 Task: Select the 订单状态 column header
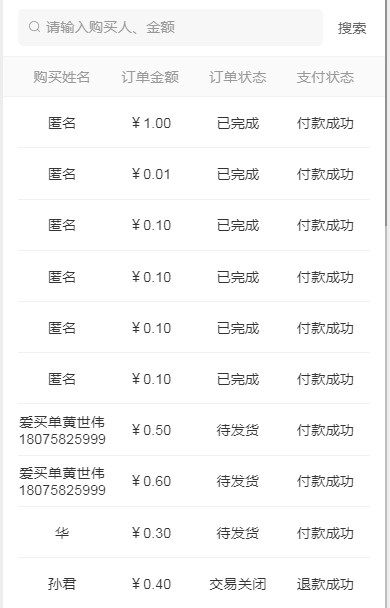coord(238,77)
